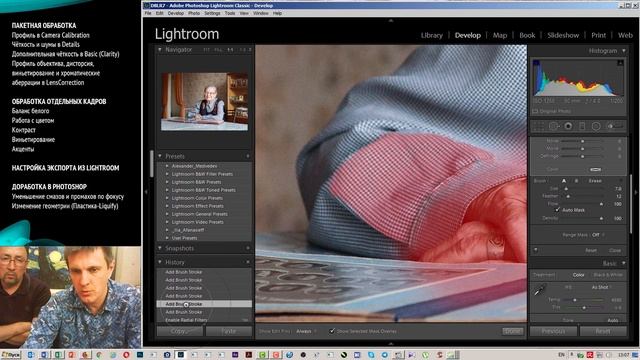Click the Previous button
Screen dimensions: 640x360
553,331
